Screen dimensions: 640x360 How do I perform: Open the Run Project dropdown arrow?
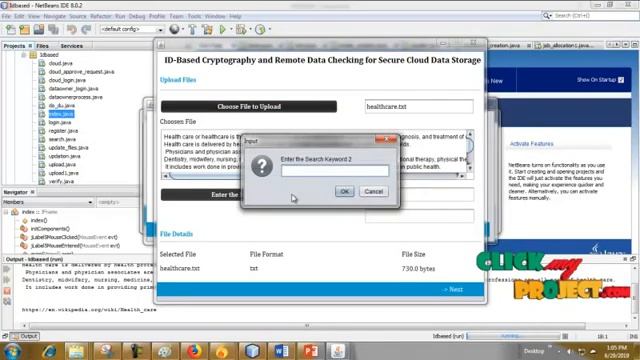(x=231, y=29)
